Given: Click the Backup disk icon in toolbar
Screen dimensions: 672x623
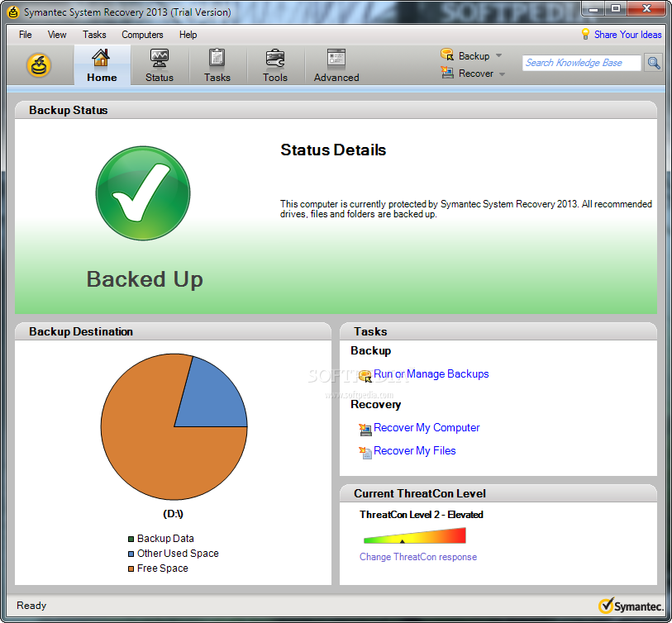Looking at the screenshot, I should tap(447, 55).
